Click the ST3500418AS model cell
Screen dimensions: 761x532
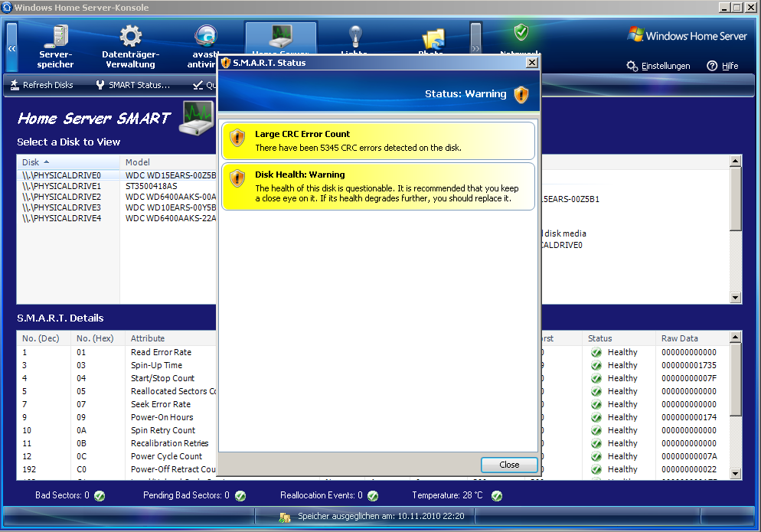(152, 186)
